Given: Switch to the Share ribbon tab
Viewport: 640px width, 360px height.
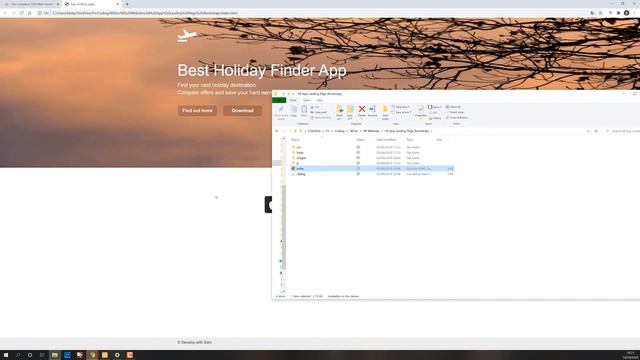Looking at the screenshot, I should coord(307,100).
